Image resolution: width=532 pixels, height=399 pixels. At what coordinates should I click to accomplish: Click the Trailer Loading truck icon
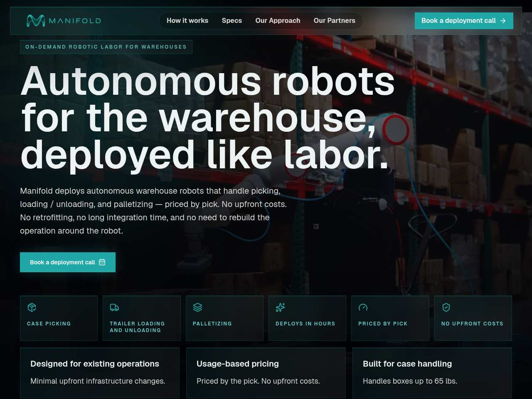pos(114,307)
